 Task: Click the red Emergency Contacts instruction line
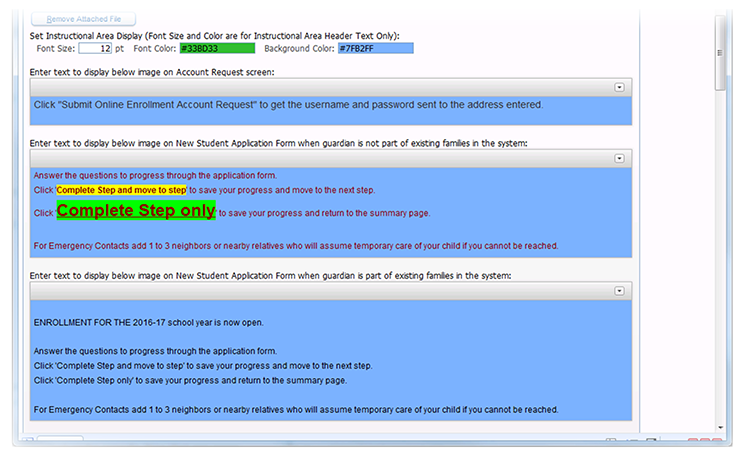(296, 246)
